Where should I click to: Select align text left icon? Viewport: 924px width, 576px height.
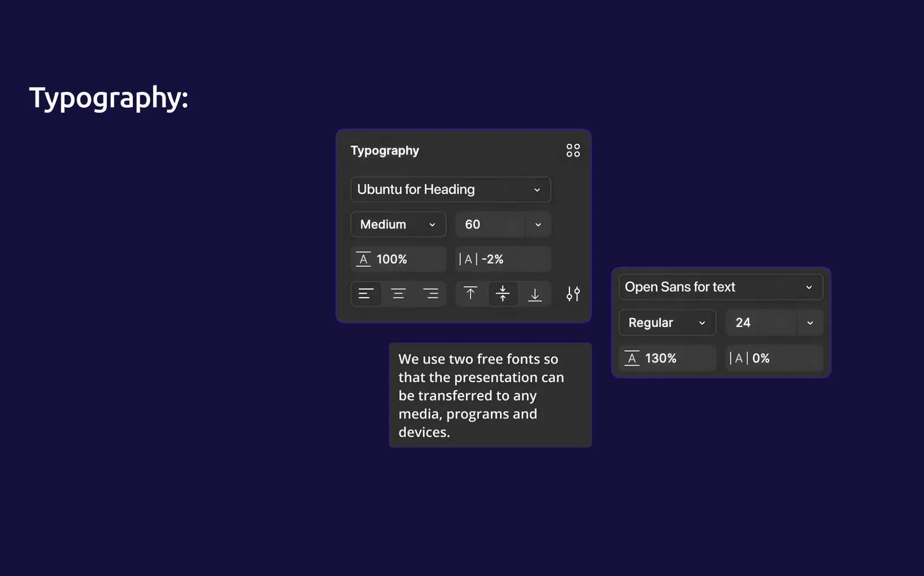click(366, 294)
